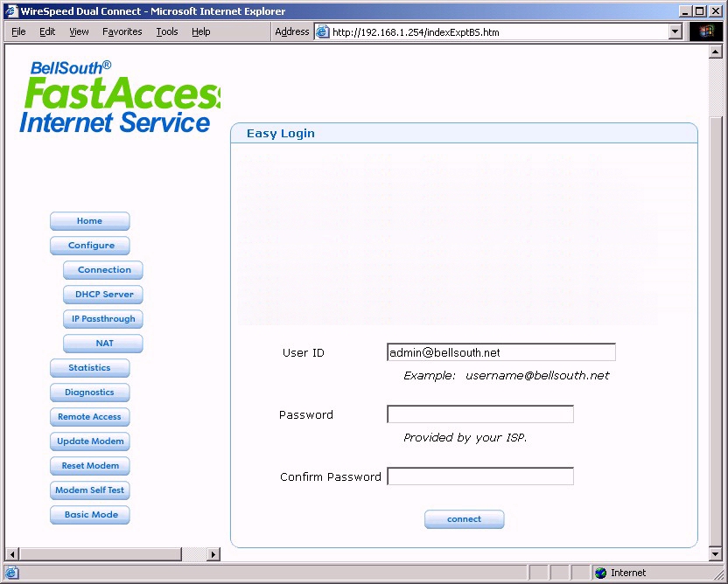The height and width of the screenshot is (584, 728).
Task: Minimize the Internet Explorer window
Action: 685,11
